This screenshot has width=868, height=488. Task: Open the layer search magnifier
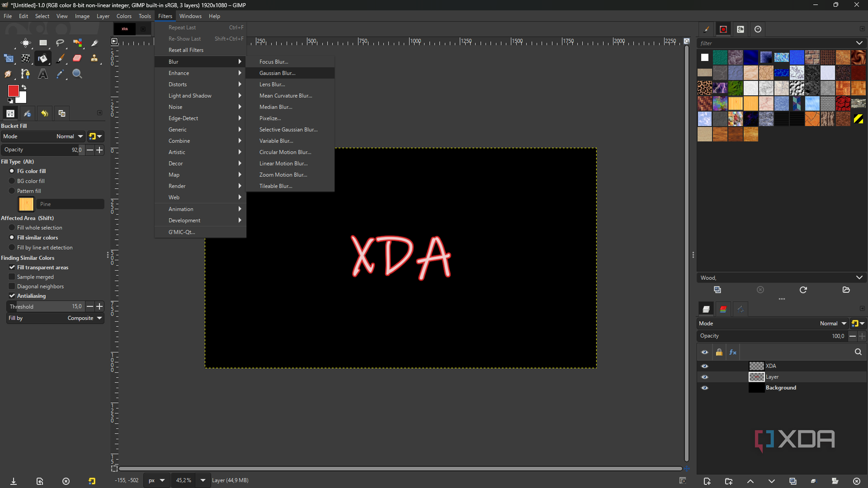click(x=858, y=352)
